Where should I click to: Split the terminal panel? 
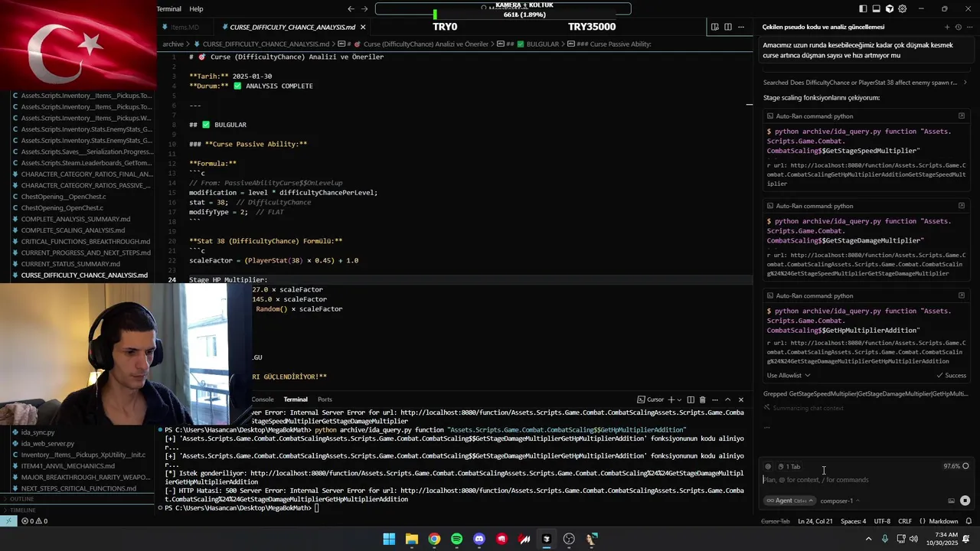(x=691, y=399)
